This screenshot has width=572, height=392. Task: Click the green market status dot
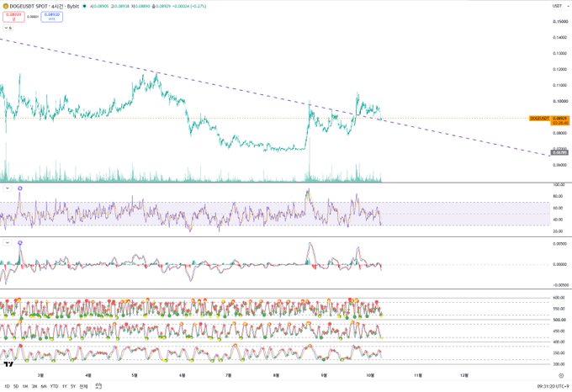(x=85, y=6)
